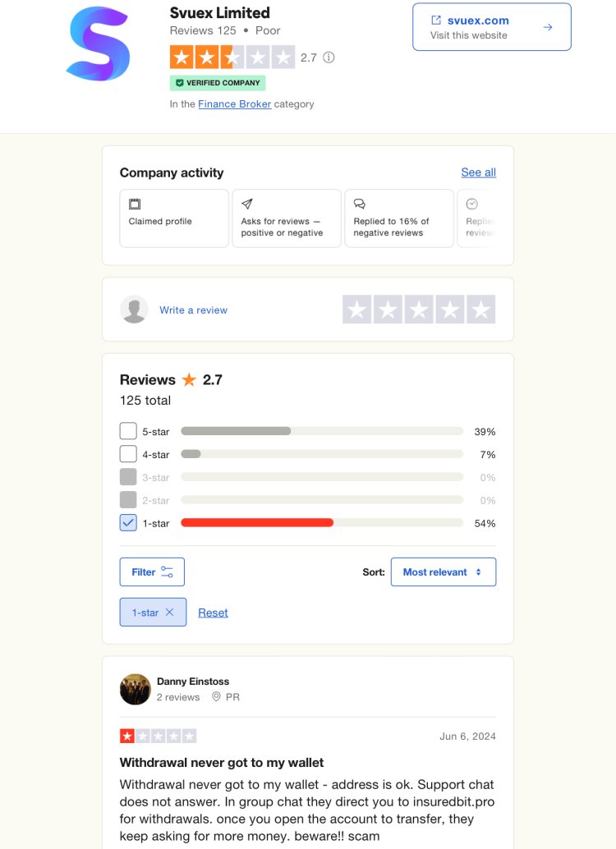
Task: Open the Finance Broker category link
Action: tap(235, 104)
